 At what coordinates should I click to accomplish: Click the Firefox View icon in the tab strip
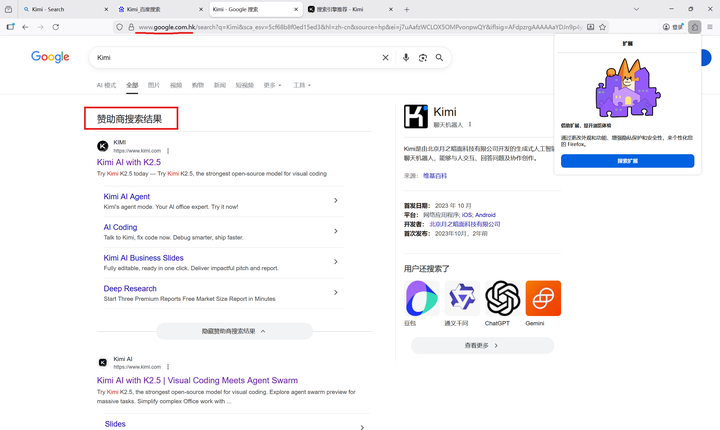8,9
